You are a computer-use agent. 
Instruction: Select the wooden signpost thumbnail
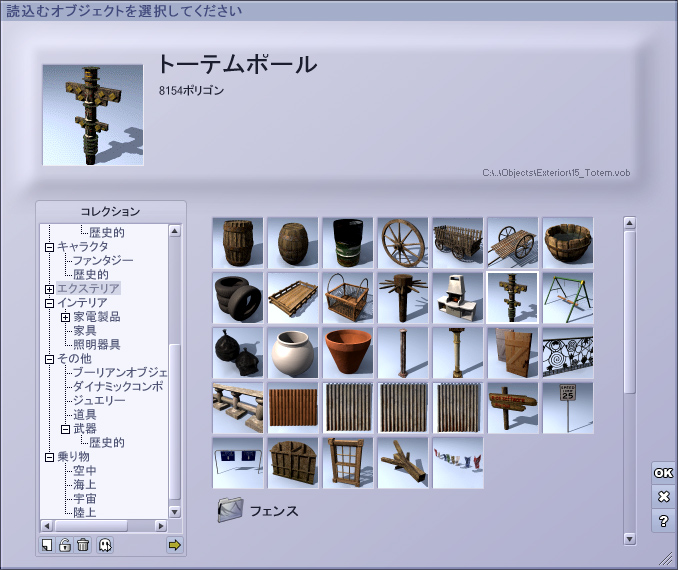513,408
